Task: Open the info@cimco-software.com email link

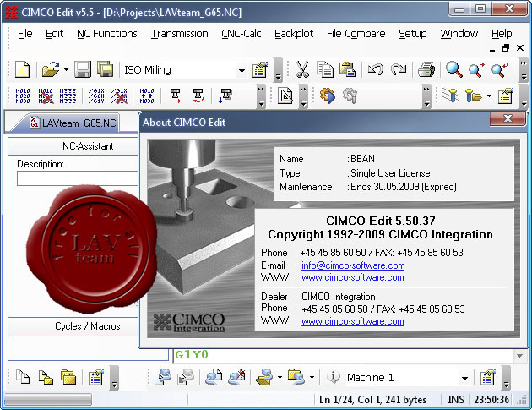Action: tap(353, 265)
